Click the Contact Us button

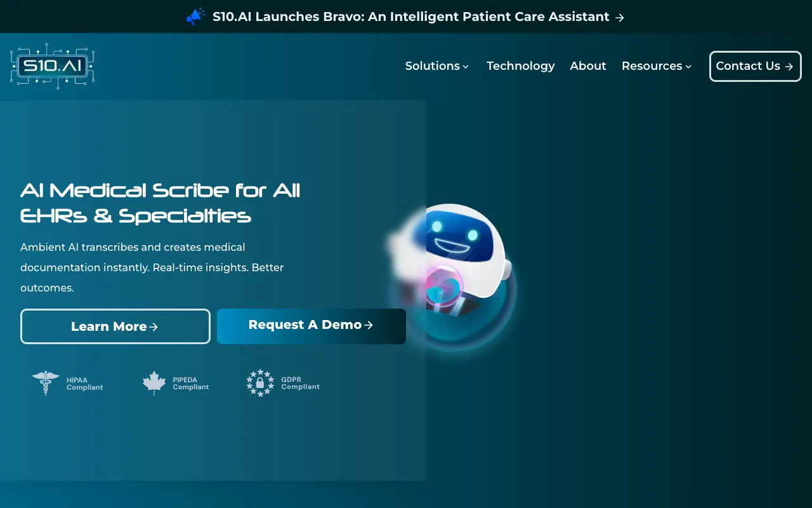coord(755,66)
